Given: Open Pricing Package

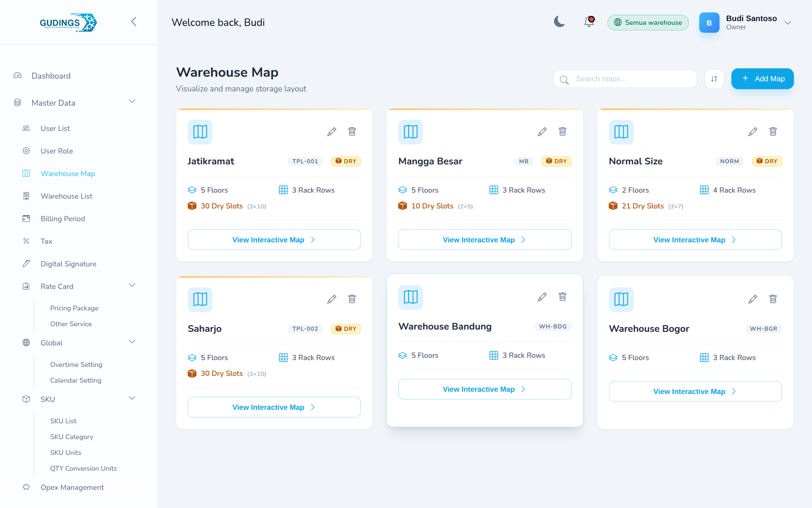Looking at the screenshot, I should 74,308.
